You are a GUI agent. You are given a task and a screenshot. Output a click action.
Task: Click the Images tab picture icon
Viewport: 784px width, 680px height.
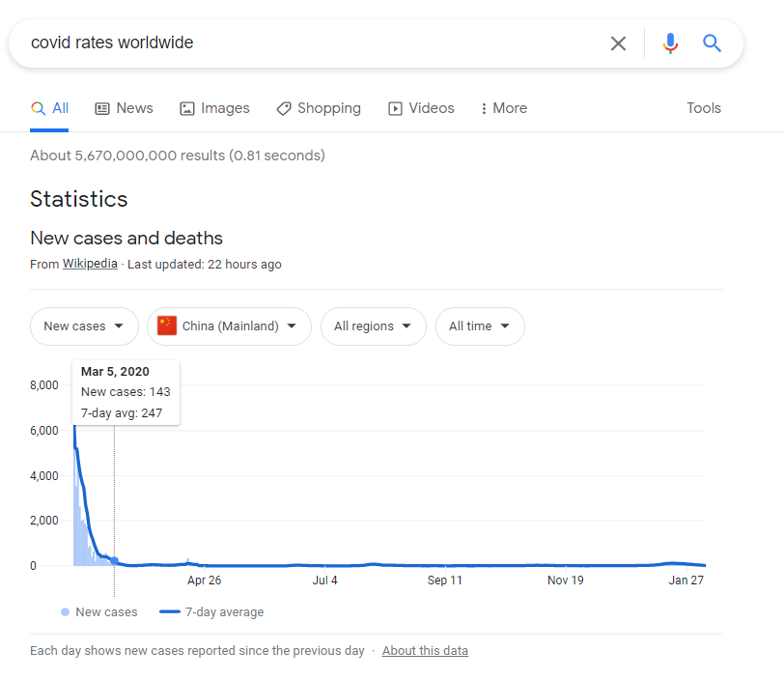click(187, 108)
